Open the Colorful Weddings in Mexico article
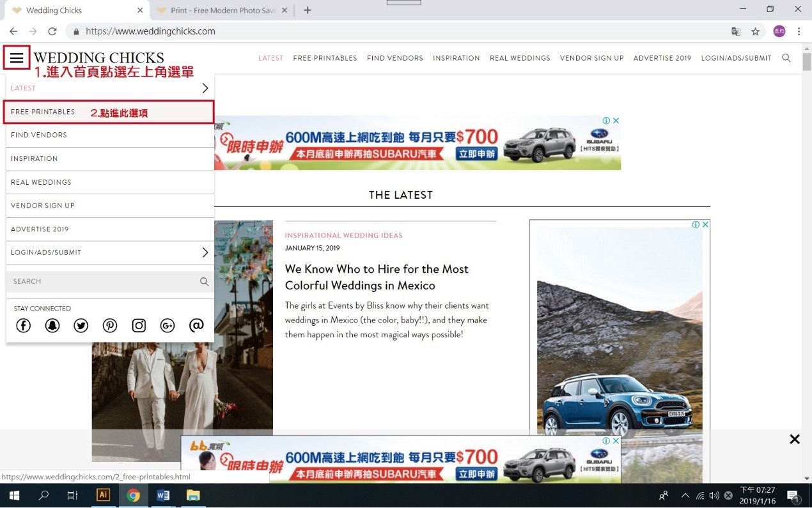 (x=377, y=277)
